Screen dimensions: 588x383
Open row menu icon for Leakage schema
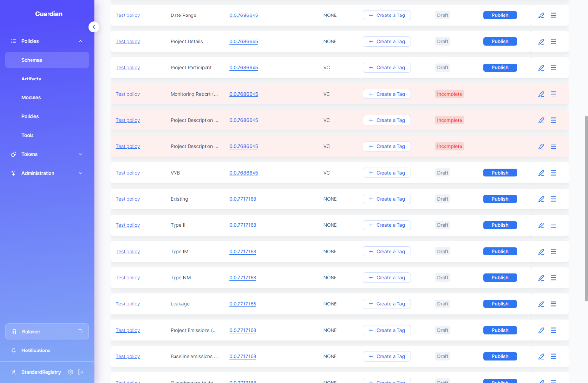click(x=553, y=304)
